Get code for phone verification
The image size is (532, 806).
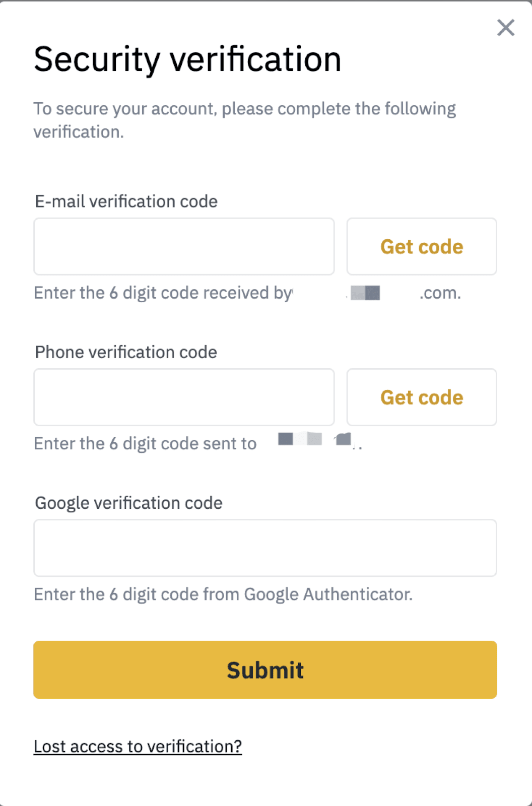click(422, 397)
